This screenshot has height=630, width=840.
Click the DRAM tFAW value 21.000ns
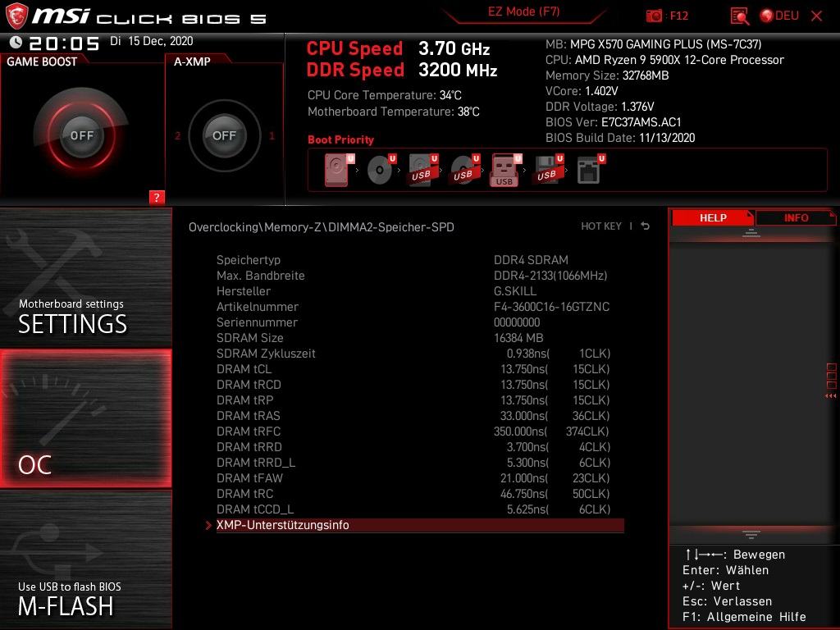tap(524, 478)
